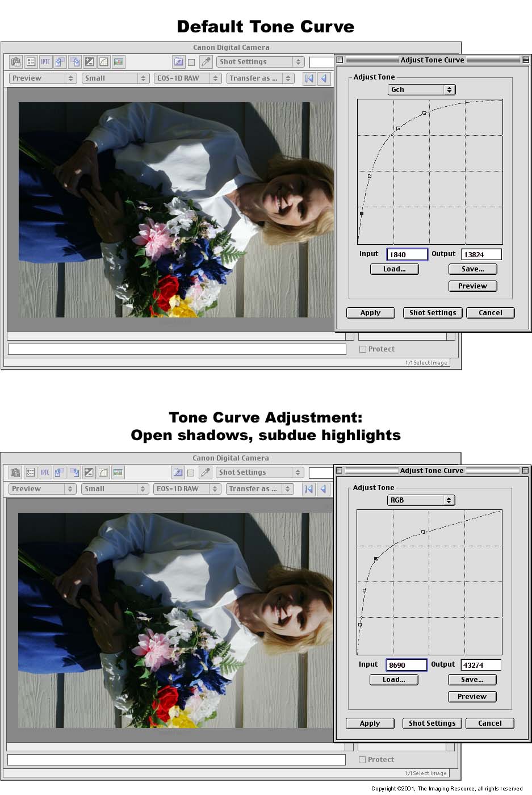Viewport: 532px width, 795px height.
Task: Click the list view icon in the top toolbar
Action: coord(31,62)
